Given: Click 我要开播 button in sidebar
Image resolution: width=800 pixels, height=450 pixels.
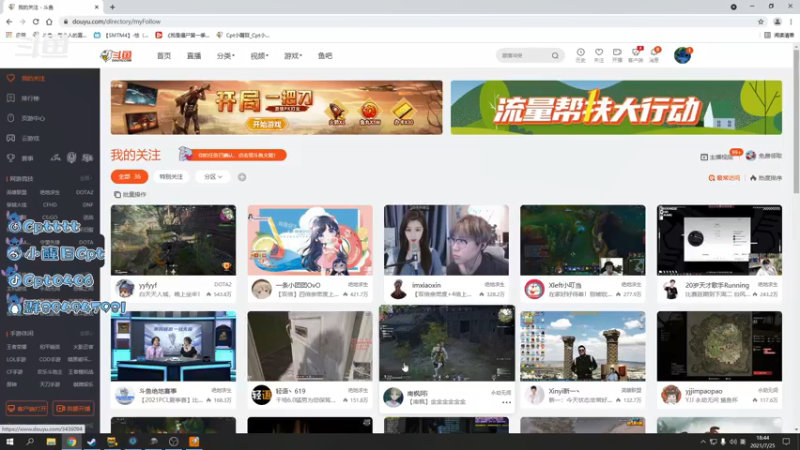Looking at the screenshot, I should pos(73,408).
